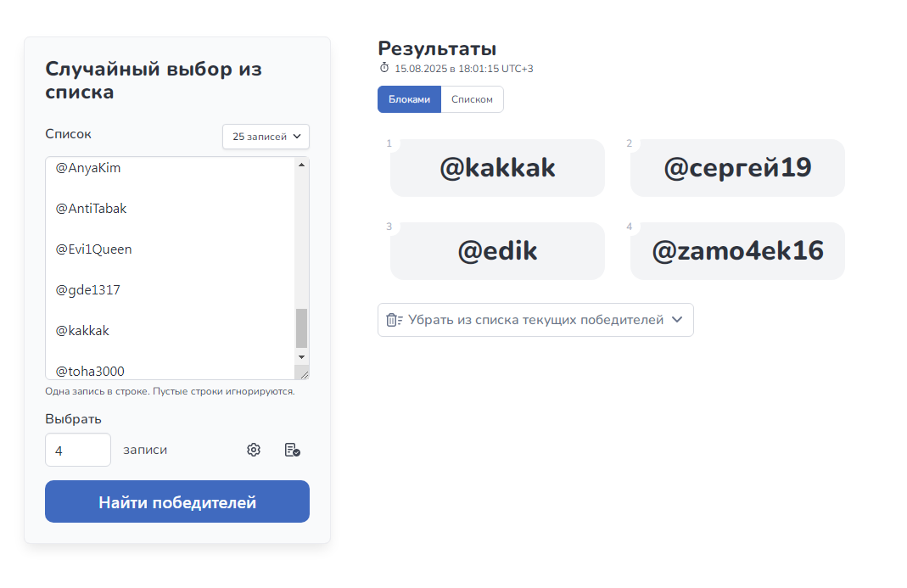Switch results view to Блоками
This screenshot has height=588, width=907.
coord(409,99)
